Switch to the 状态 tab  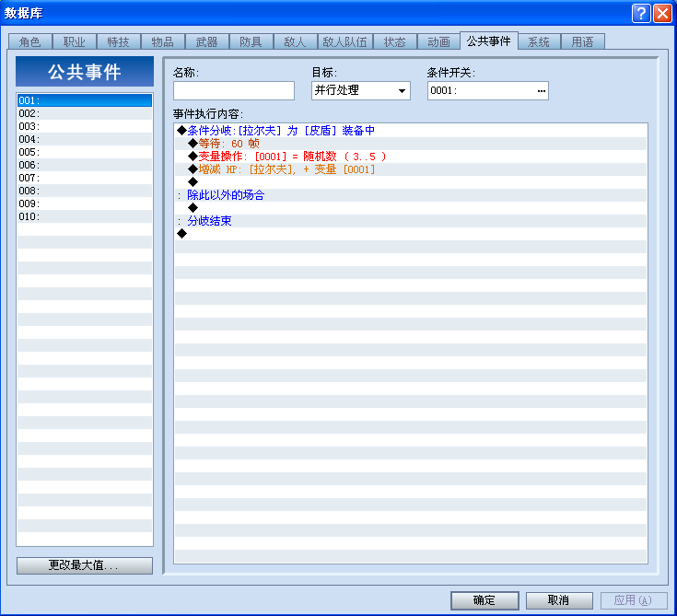click(395, 41)
